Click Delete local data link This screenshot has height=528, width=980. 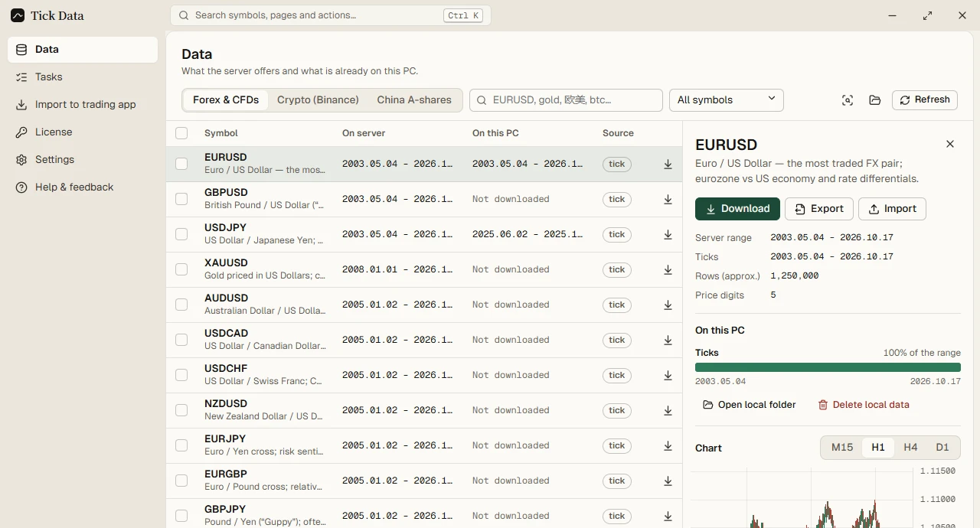pos(864,405)
